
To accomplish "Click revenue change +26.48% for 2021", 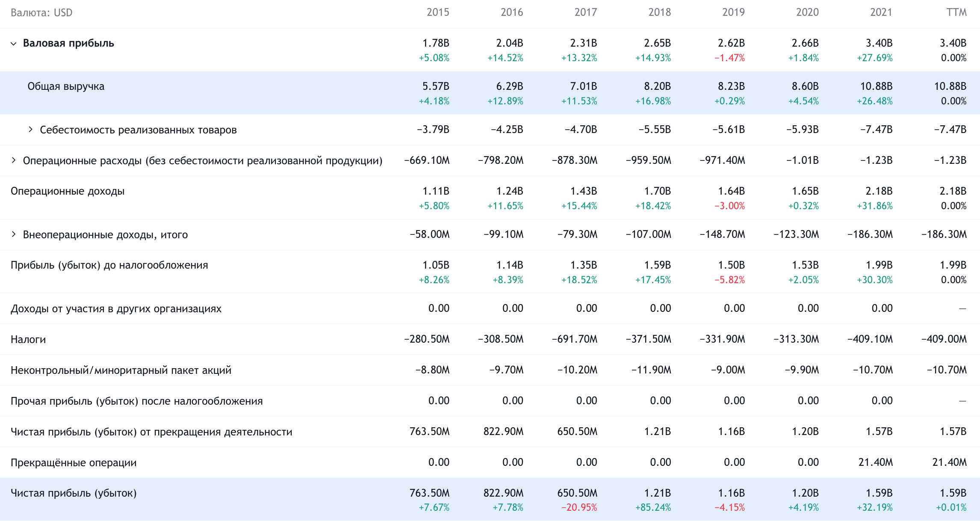I will (x=875, y=101).
